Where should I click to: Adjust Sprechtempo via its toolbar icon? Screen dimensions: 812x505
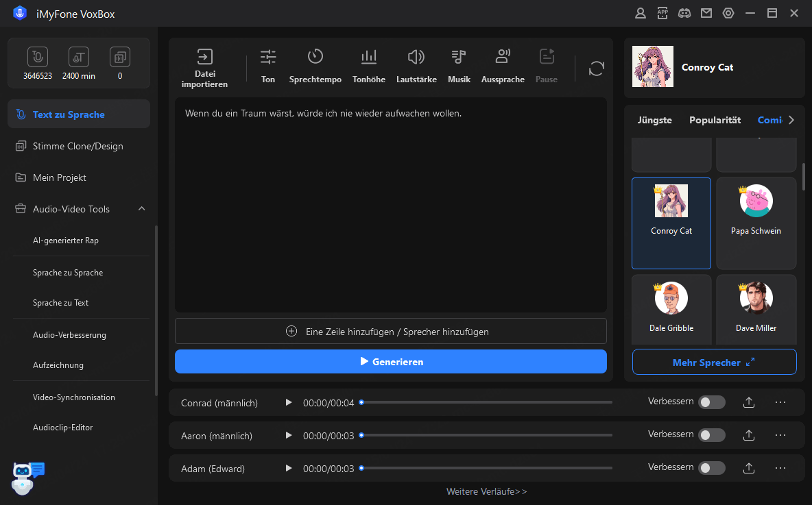315,58
